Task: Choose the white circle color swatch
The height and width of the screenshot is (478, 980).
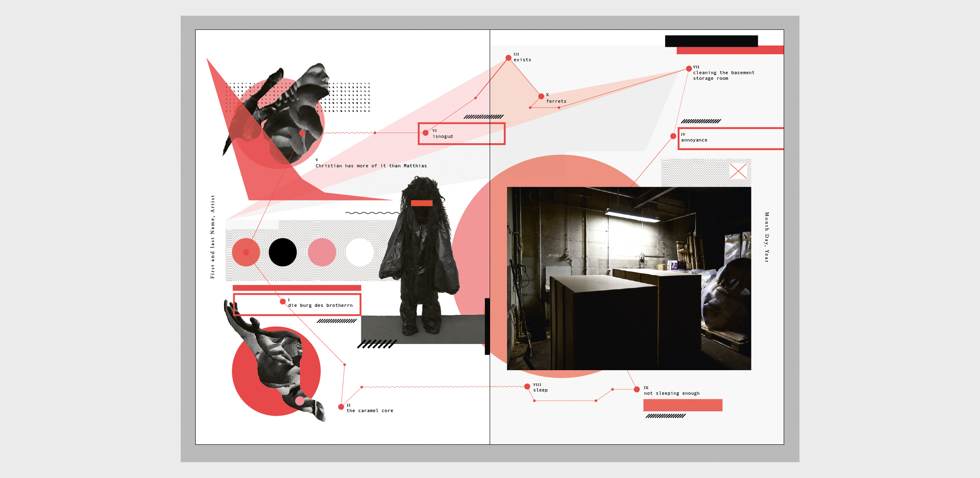Action: (360, 252)
